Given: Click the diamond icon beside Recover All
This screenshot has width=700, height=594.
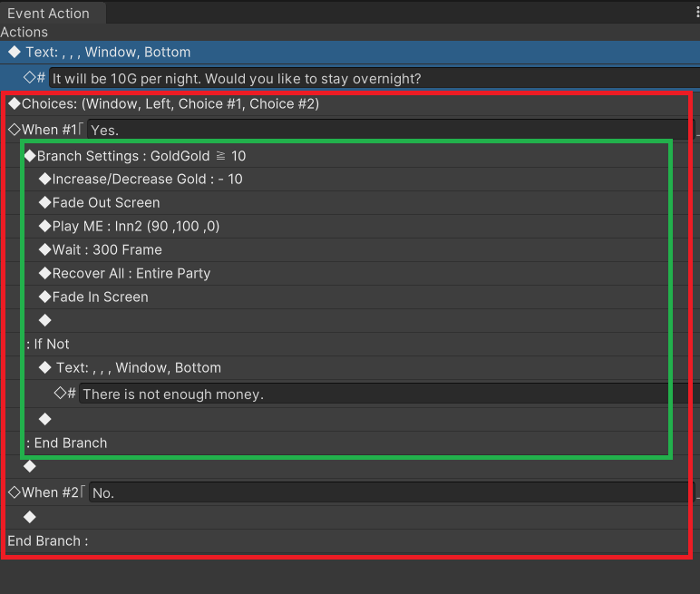Looking at the screenshot, I should (45, 273).
